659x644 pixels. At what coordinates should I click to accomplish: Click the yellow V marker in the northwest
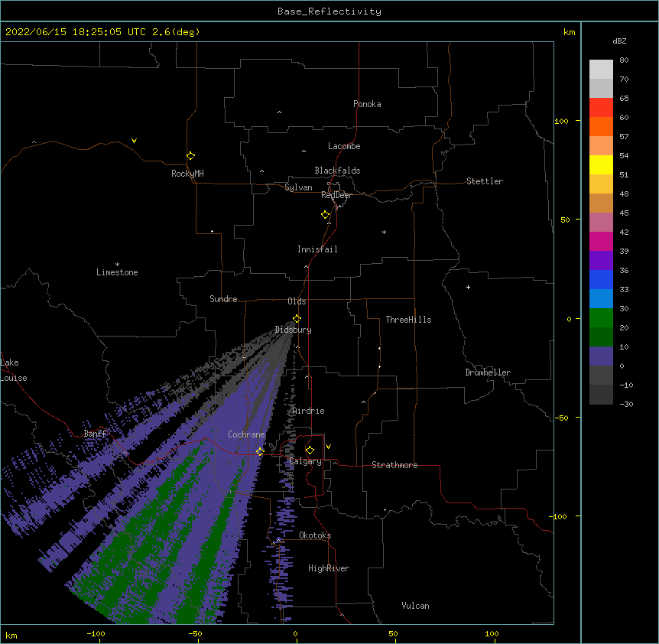point(134,141)
